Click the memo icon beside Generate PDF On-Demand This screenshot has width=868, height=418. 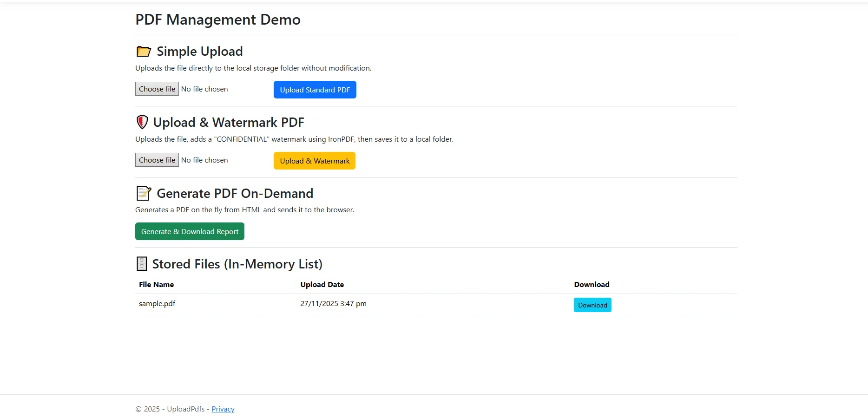pyautogui.click(x=144, y=193)
